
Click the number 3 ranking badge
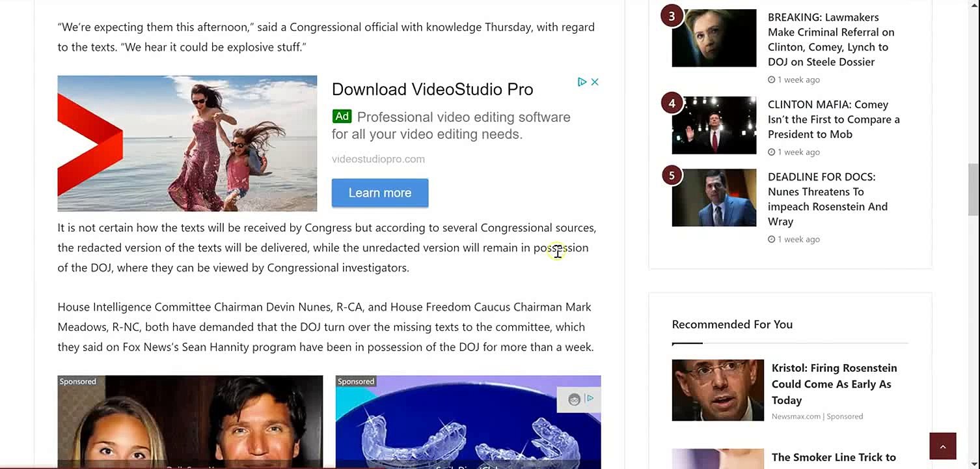point(672,16)
